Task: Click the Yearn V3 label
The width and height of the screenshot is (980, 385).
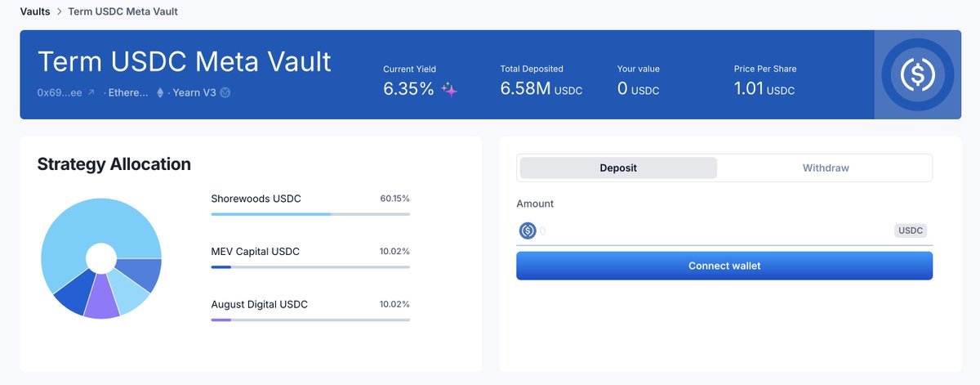Action: pos(194,92)
